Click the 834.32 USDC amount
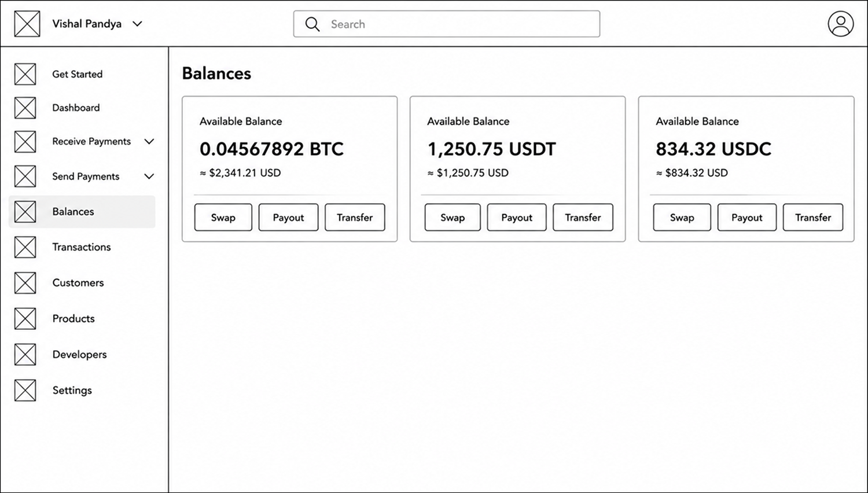The height and width of the screenshot is (493, 868). tap(713, 149)
